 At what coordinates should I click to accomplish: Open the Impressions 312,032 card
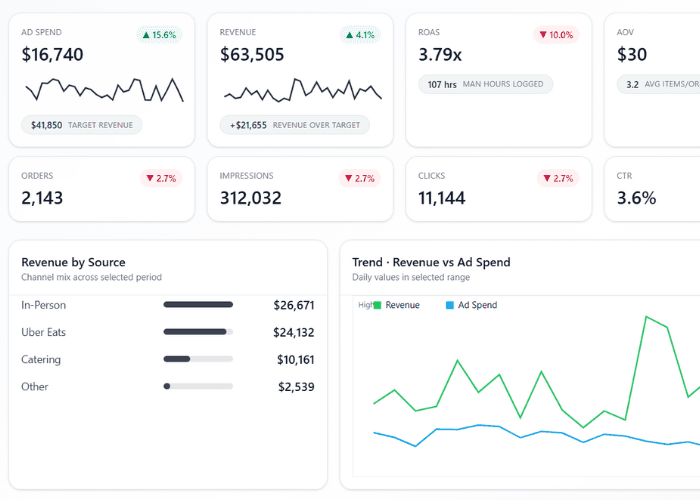tap(299, 188)
